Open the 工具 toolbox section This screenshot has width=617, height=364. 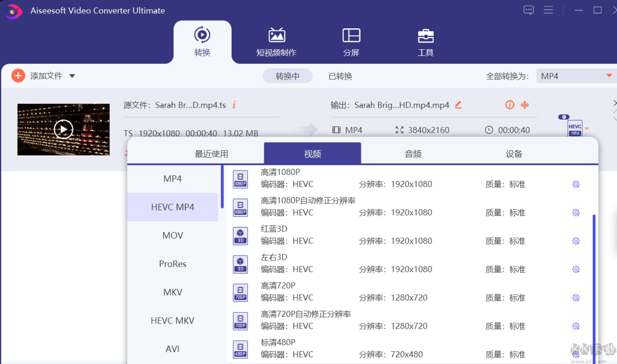(x=425, y=42)
